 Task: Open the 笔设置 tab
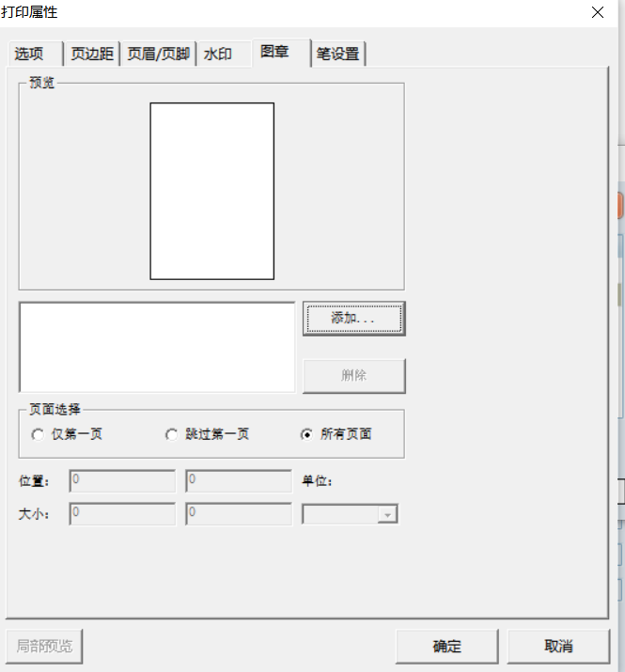[337, 54]
